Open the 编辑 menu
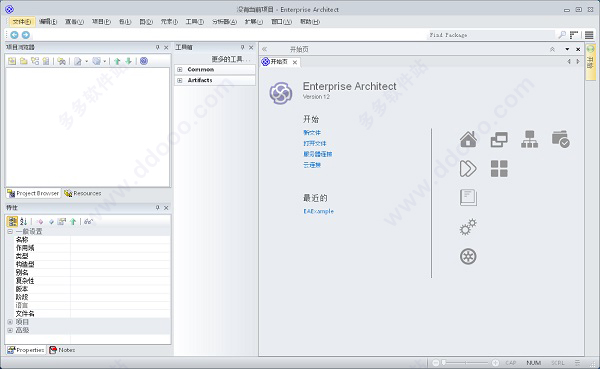 pyautogui.click(x=48, y=22)
